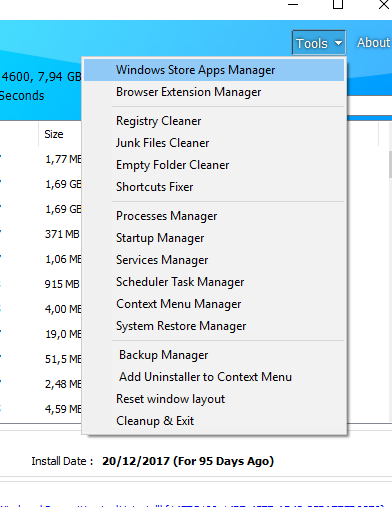The height and width of the screenshot is (507, 392).
Task: Open the blue uninstall path link
Action: pyautogui.click(x=192, y=505)
